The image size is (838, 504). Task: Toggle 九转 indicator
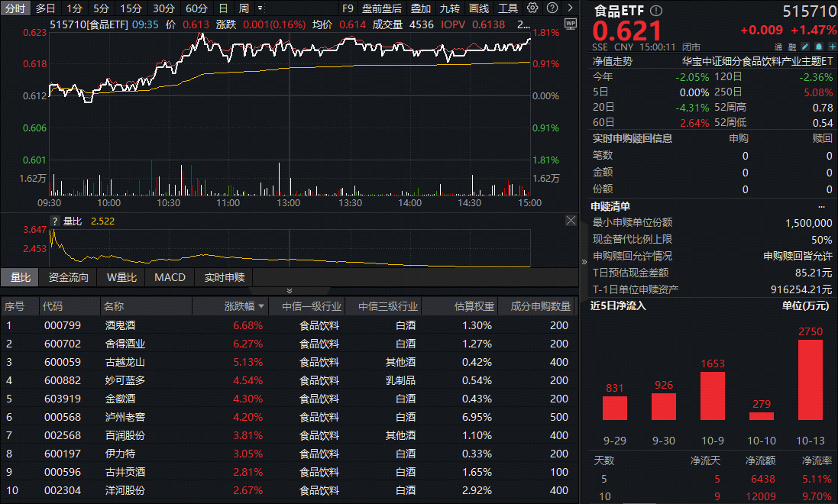tap(450, 8)
